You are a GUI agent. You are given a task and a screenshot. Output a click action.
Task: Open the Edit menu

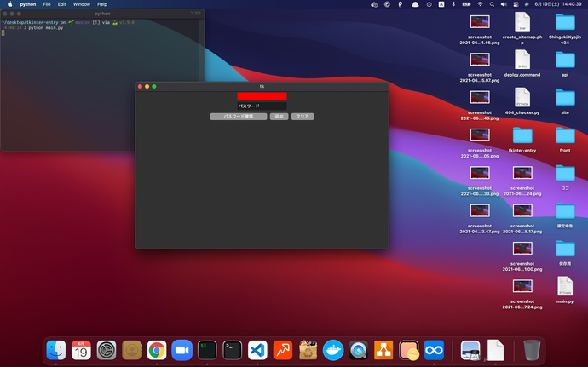pos(62,4)
